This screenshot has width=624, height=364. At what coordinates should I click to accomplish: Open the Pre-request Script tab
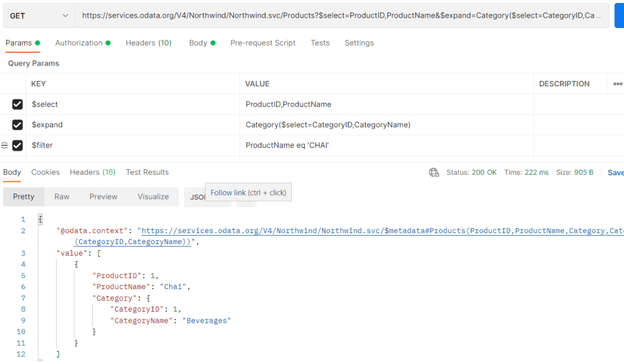[x=263, y=43]
